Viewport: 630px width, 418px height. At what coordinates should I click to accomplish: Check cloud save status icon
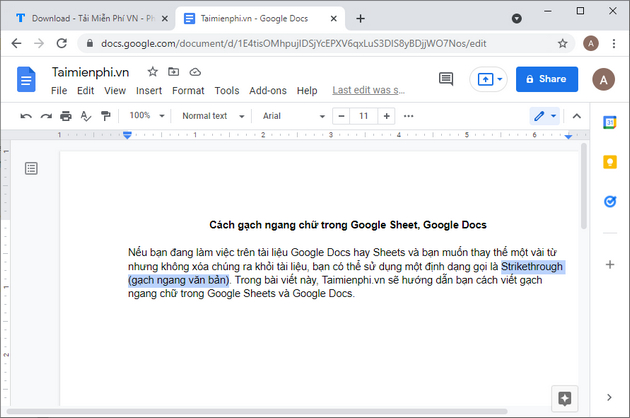(x=195, y=72)
